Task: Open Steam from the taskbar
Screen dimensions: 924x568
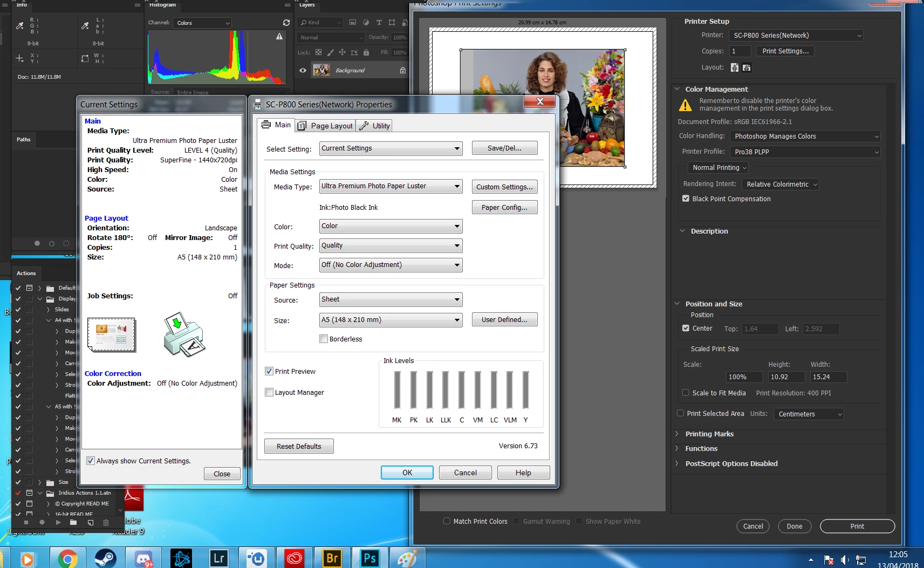Action: click(x=105, y=558)
